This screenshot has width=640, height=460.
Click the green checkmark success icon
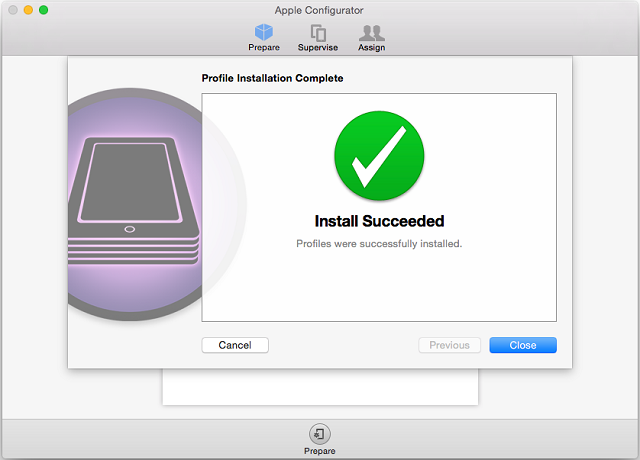pyautogui.click(x=379, y=156)
